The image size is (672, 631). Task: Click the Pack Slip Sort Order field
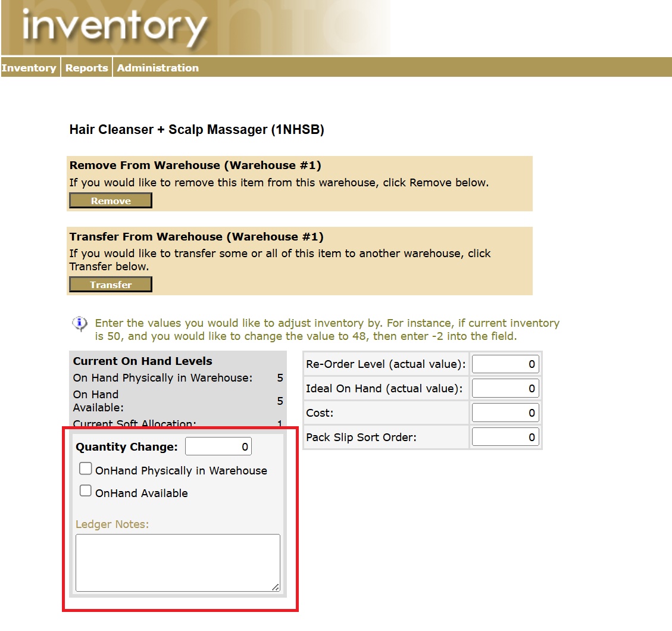[505, 436]
